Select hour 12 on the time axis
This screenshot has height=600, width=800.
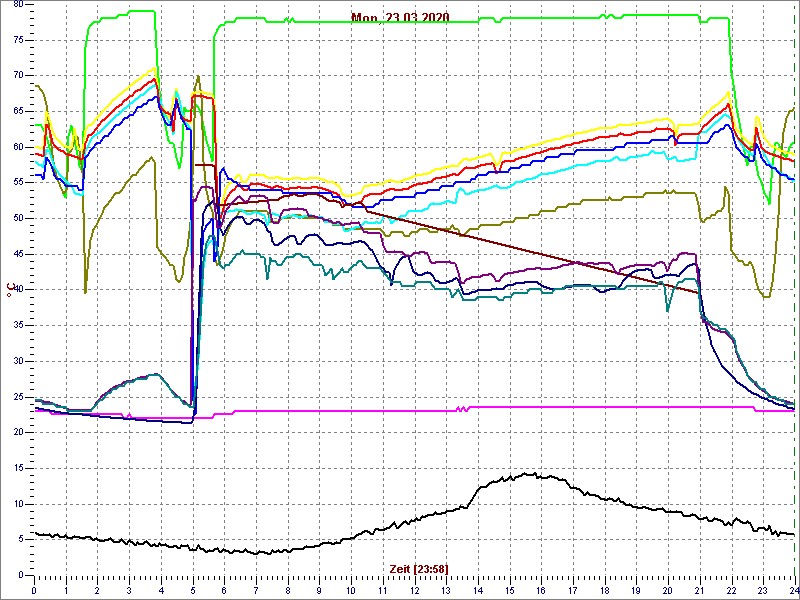pos(414,589)
